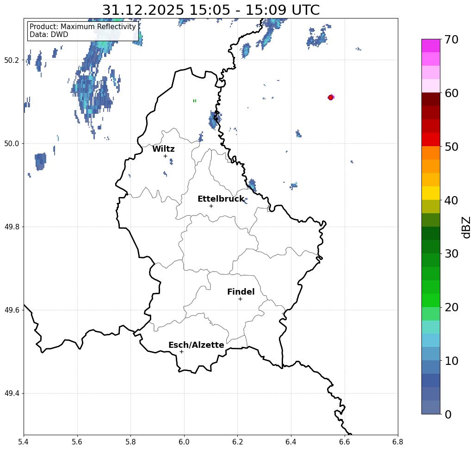Screen dimensions: 476x450
Task: Click the magenta swatch at top of colorbar
Action: coord(431,46)
